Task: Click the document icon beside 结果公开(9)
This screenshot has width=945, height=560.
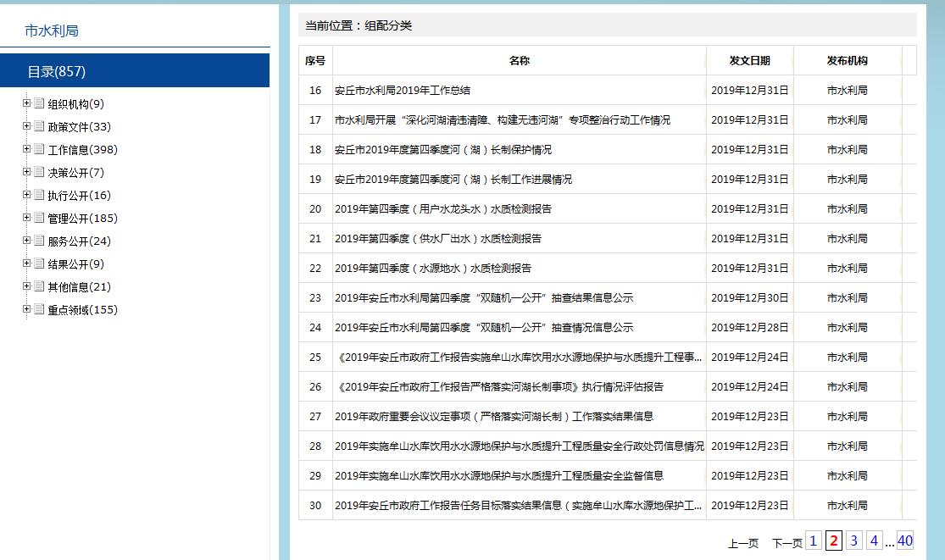Action: click(39, 263)
